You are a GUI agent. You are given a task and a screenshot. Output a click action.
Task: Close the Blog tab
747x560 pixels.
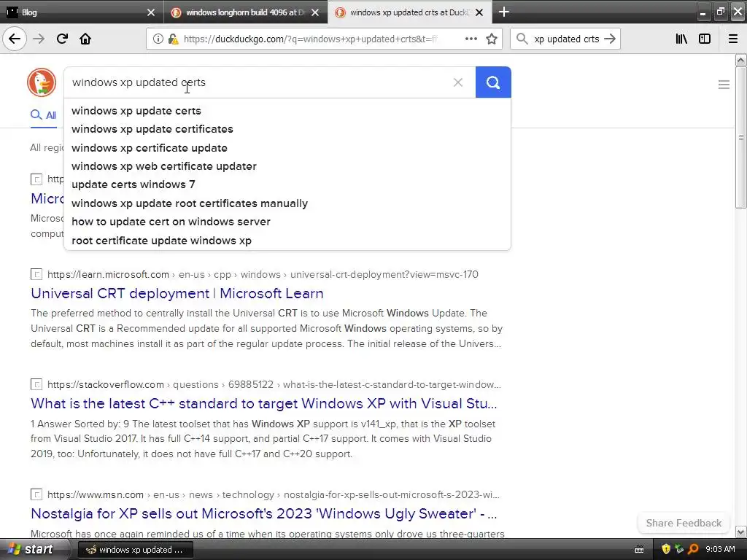pos(150,12)
